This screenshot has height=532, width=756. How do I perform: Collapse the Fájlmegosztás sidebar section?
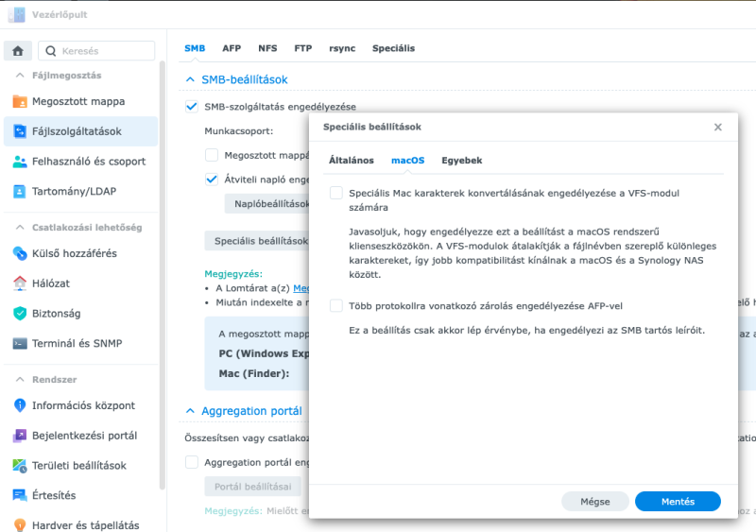coord(20,76)
